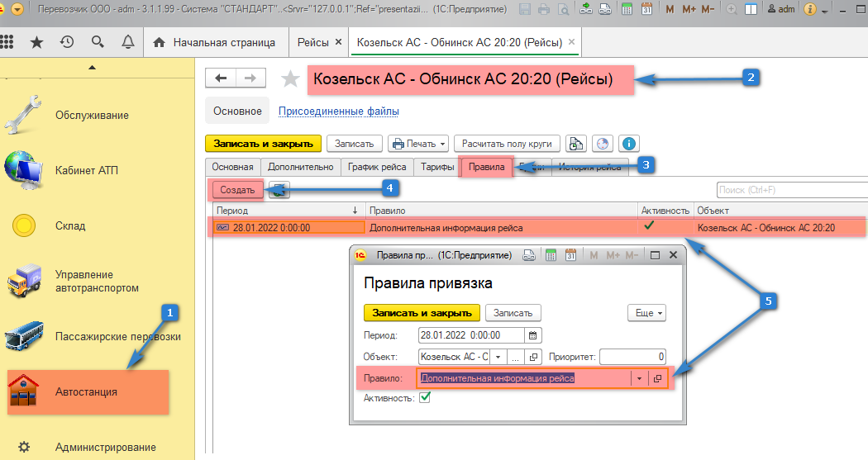
Task: Toggle the Активность checkbox in dialog
Action: pyautogui.click(x=425, y=398)
